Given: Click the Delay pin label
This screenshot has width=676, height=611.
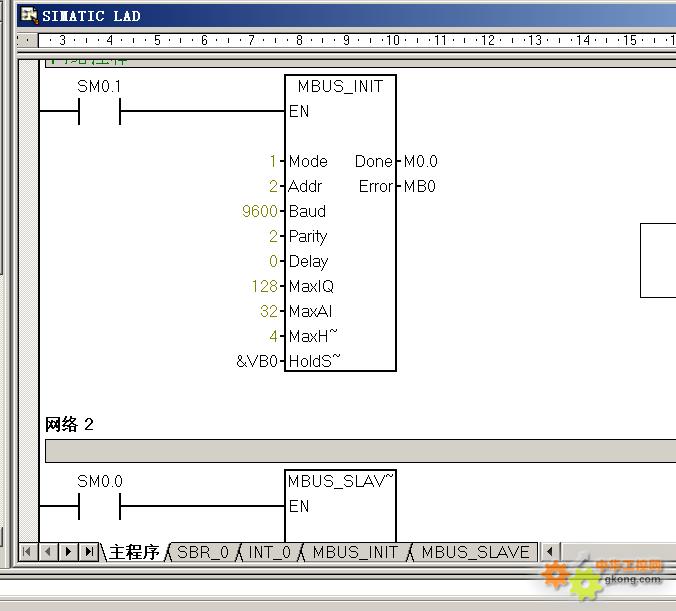Looking at the screenshot, I should [308, 261].
